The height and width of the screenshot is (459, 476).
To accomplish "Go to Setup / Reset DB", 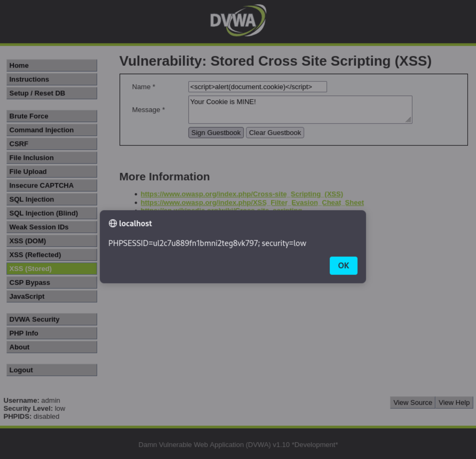I will (52, 93).
